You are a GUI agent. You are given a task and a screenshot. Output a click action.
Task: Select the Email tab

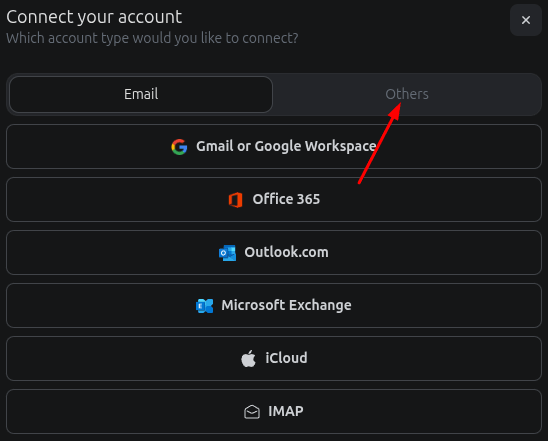[141, 94]
